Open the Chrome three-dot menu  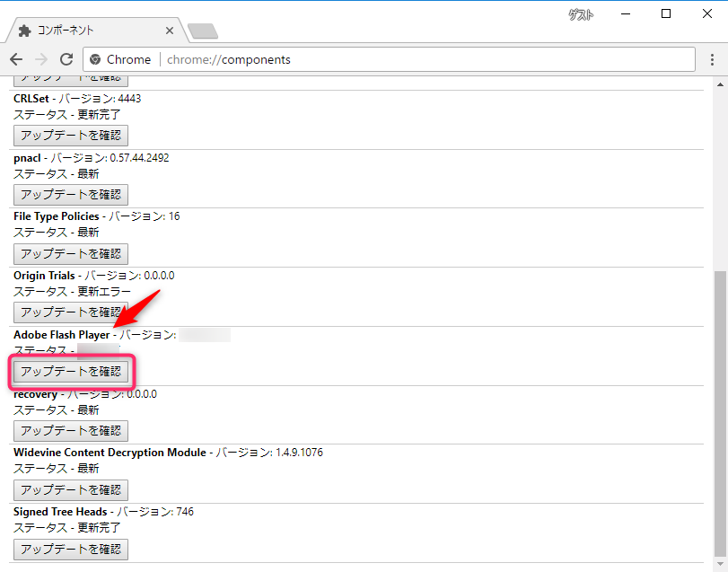click(x=710, y=59)
